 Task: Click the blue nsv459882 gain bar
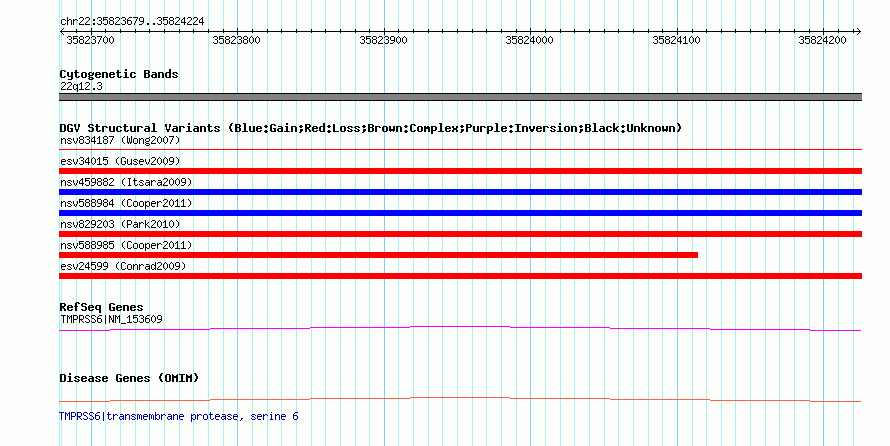click(460, 192)
